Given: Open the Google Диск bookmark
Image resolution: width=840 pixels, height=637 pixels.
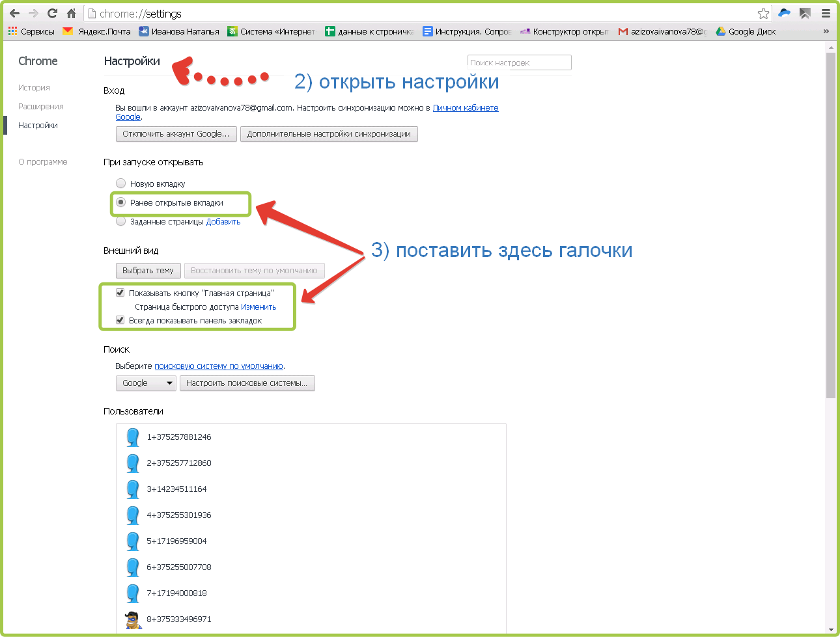Looking at the screenshot, I should pyautogui.click(x=746, y=31).
